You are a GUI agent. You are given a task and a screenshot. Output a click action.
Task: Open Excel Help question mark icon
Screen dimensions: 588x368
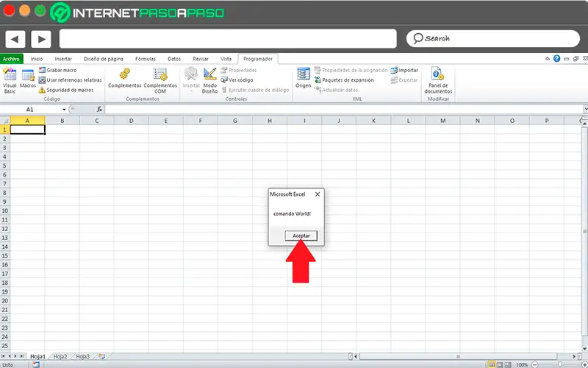point(557,59)
